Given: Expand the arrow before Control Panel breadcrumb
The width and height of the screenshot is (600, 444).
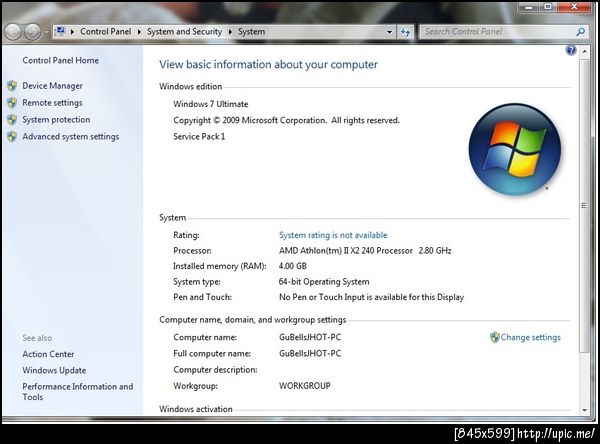Looking at the screenshot, I should point(72,32).
